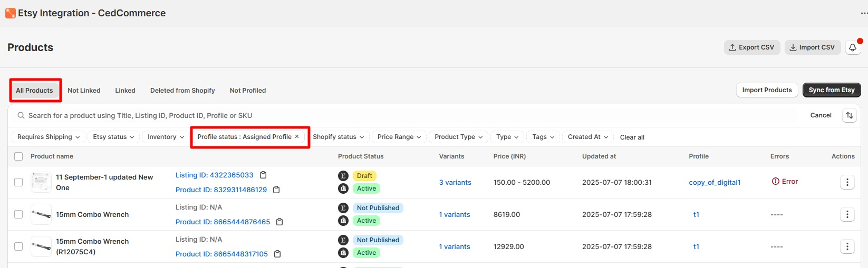Click the search magnifier icon

coord(21,115)
